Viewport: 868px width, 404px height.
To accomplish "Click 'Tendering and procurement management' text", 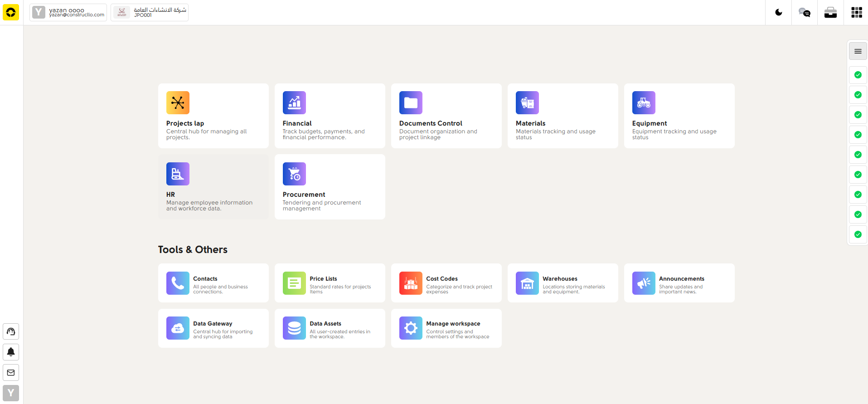I will pyautogui.click(x=322, y=205).
